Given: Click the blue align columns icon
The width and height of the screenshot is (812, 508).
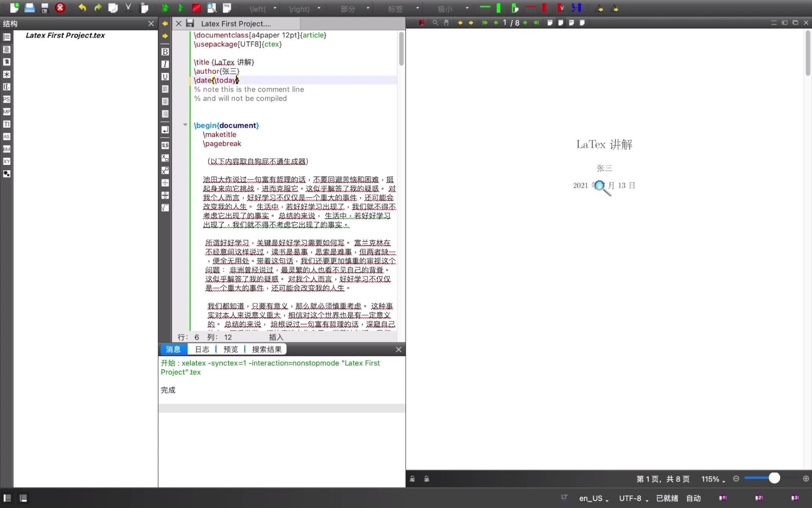Looking at the screenshot, I should (x=576, y=8).
